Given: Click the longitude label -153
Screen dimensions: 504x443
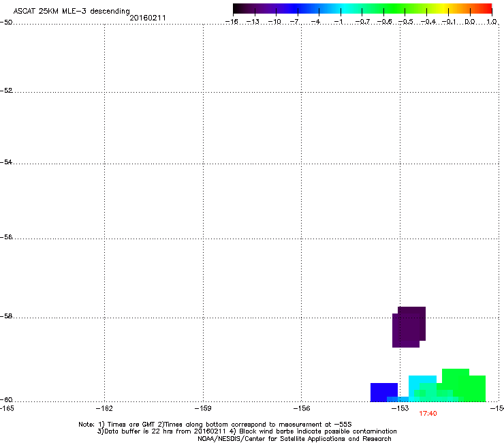Looking at the screenshot, I should 400,408.
